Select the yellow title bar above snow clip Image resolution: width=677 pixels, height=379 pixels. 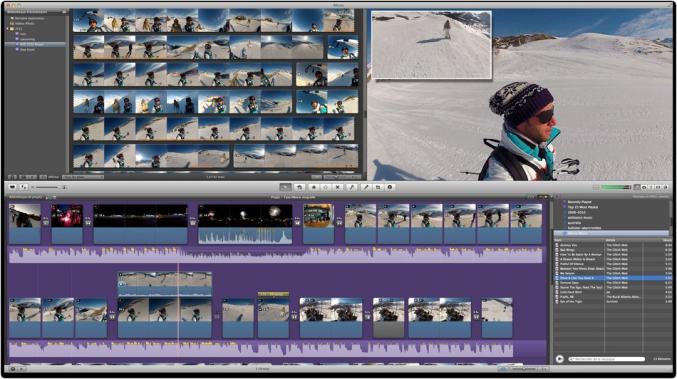point(273,294)
